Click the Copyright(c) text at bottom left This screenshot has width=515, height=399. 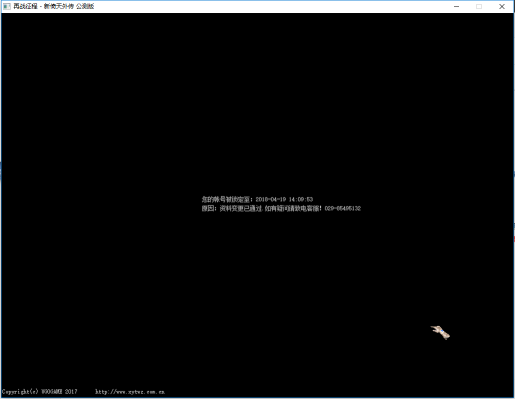(x=20, y=392)
